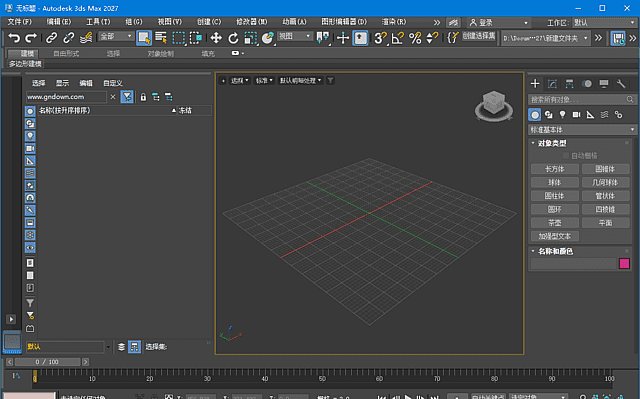Open the Utilities wrench tab
The height and width of the screenshot is (399, 640).
coord(621,84)
